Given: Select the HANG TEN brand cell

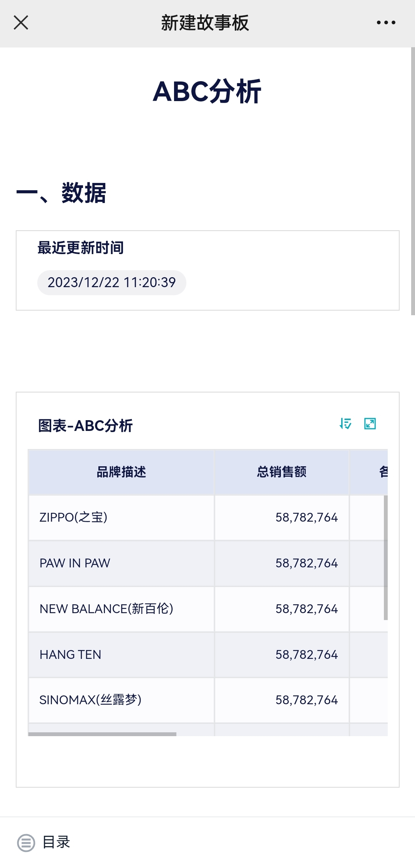Looking at the screenshot, I should click(70, 655).
